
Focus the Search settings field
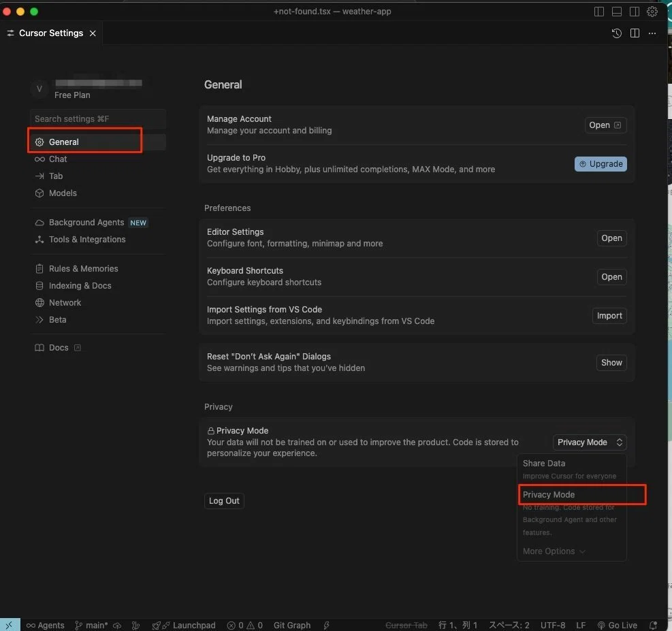98,118
